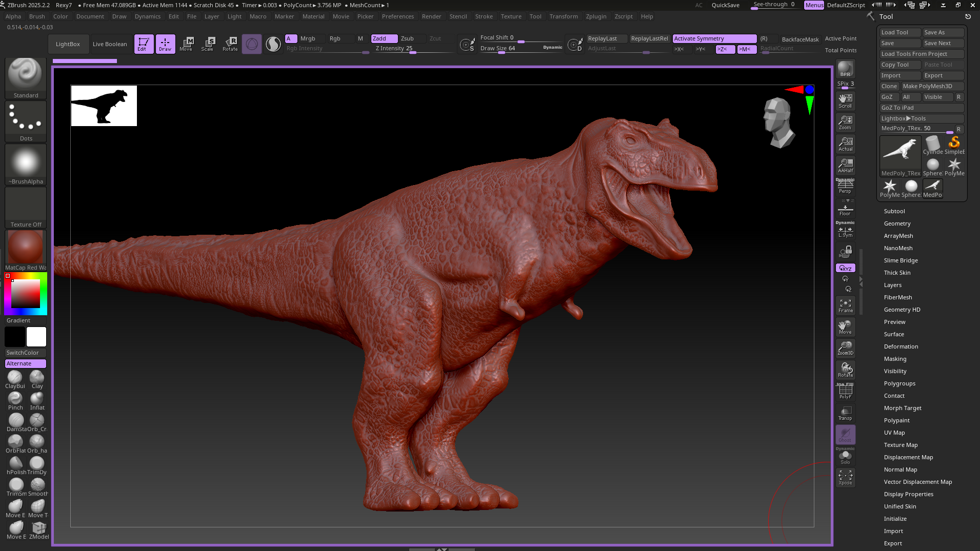Select the Move gizmo mode icon
Screen dimensions: 980x551
coord(186,44)
